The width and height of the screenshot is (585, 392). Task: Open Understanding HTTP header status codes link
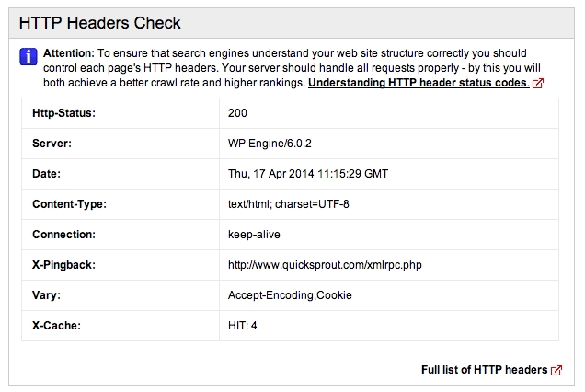pyautogui.click(x=418, y=83)
